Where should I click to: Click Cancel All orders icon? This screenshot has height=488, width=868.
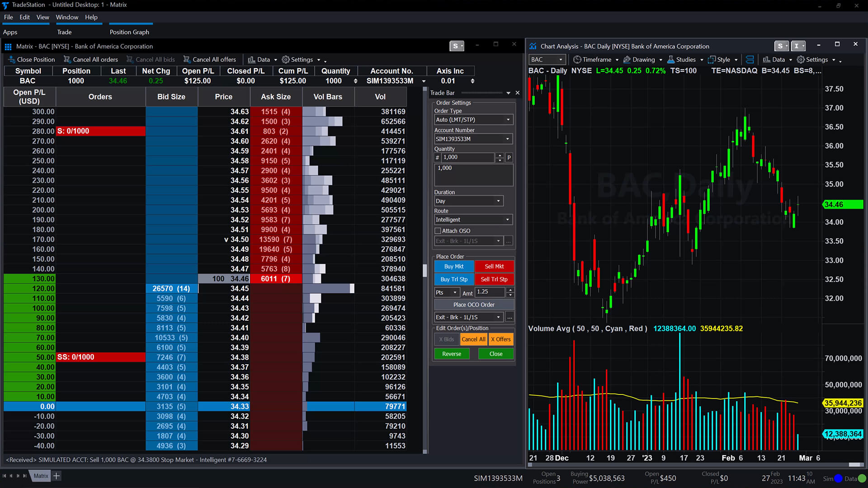[x=67, y=60]
